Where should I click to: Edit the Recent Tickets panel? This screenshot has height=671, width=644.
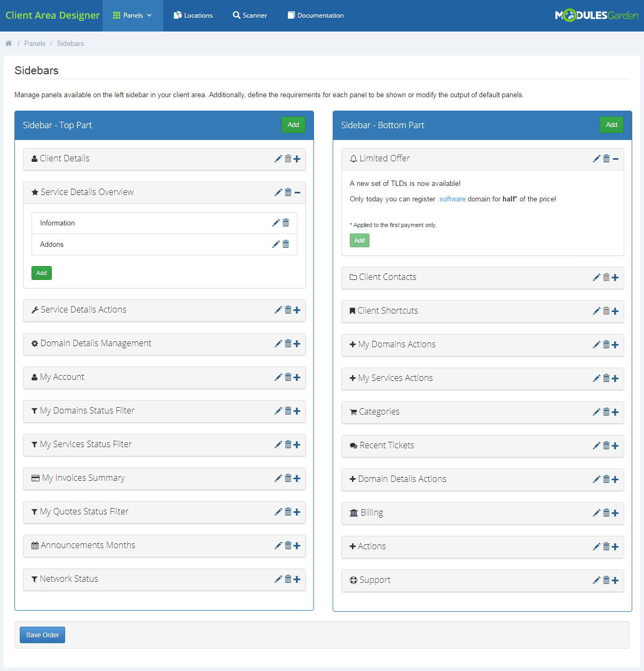point(596,446)
